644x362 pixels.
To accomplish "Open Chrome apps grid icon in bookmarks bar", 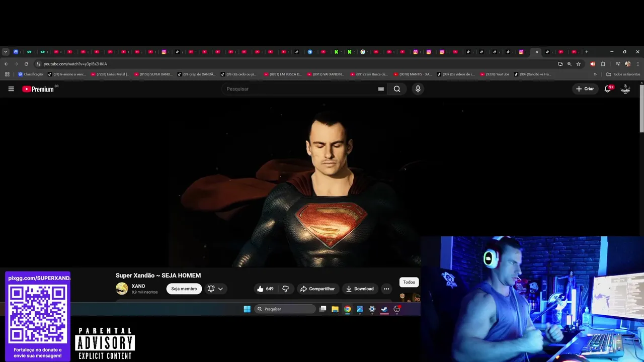I will click(7, 74).
